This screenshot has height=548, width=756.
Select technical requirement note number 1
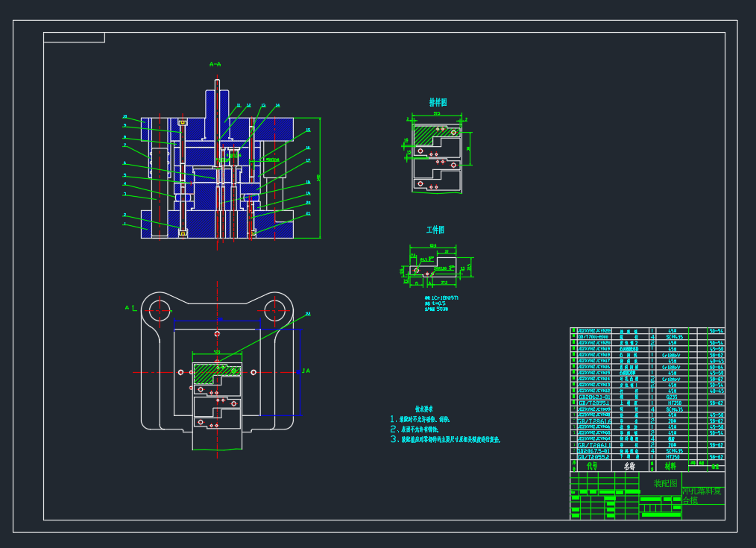(x=420, y=419)
